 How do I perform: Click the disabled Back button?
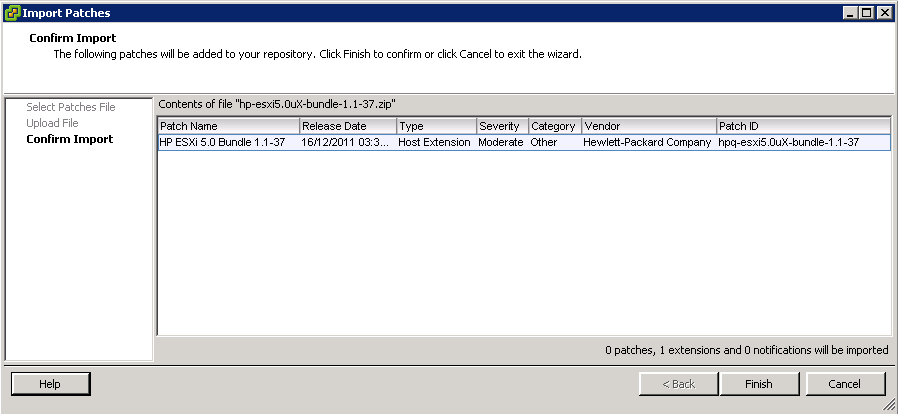[679, 384]
